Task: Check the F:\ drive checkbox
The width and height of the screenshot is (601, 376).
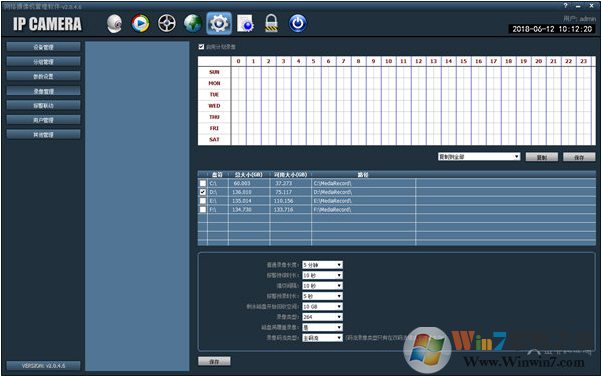Action: click(203, 210)
